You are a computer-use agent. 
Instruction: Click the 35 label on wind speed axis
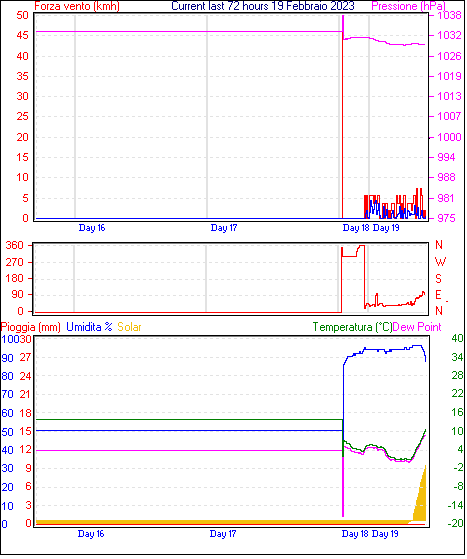(x=22, y=76)
